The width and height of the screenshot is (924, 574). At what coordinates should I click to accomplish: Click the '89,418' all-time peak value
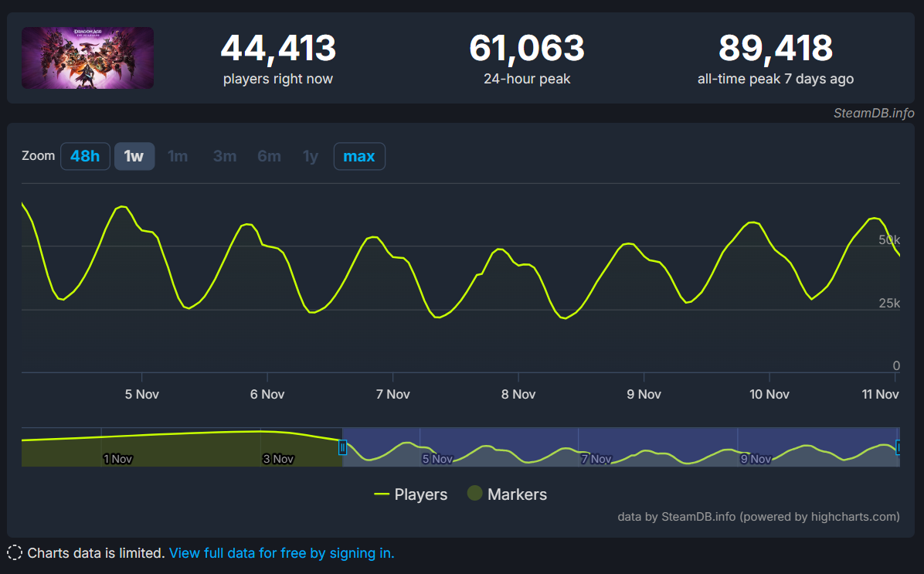[776, 48]
